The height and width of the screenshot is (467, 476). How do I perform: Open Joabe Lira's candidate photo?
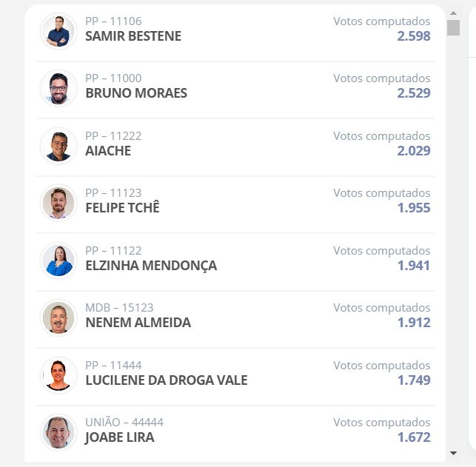[58, 432]
